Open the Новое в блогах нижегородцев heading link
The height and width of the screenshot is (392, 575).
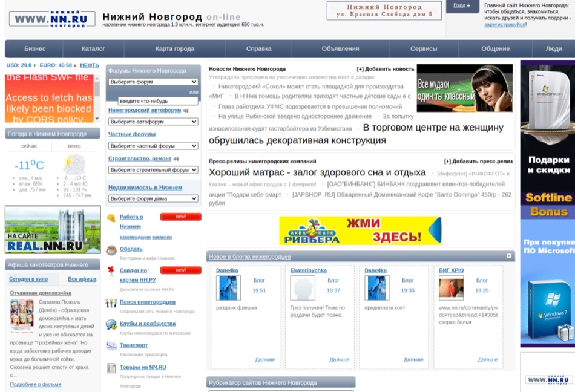point(250,257)
